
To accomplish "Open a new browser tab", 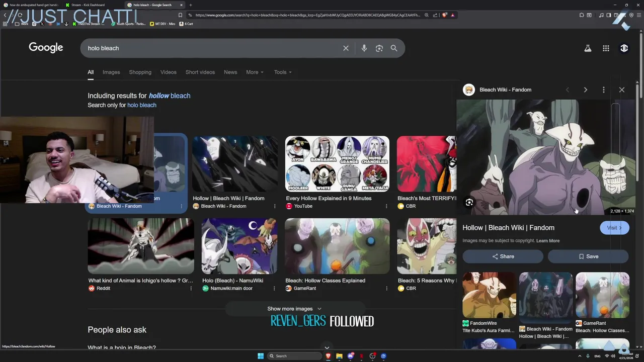I will (191, 5).
